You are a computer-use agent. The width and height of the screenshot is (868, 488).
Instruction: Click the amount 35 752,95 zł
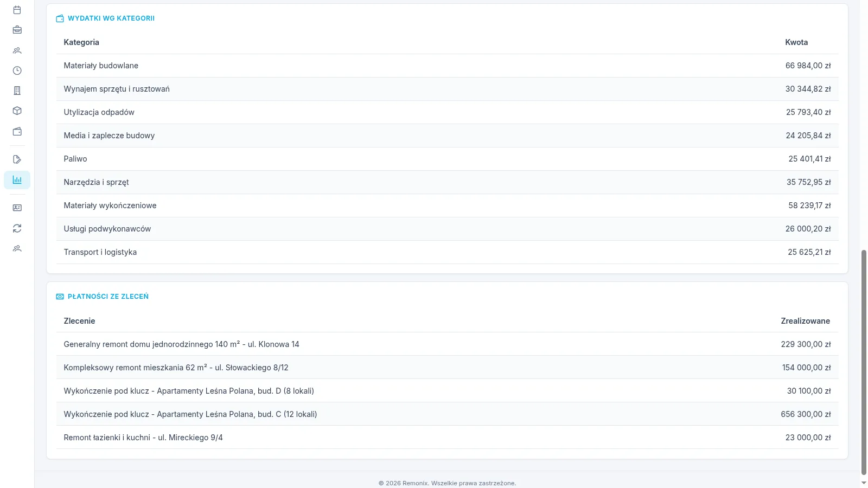[809, 182]
